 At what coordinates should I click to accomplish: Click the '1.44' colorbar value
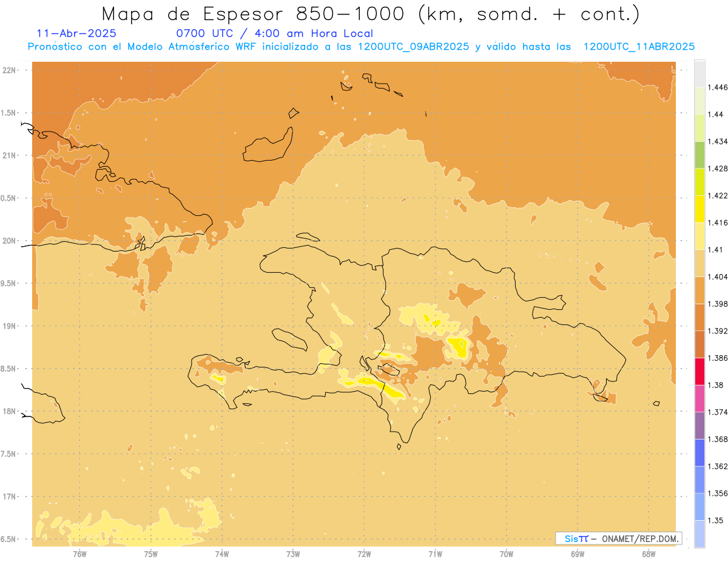[x=716, y=114]
